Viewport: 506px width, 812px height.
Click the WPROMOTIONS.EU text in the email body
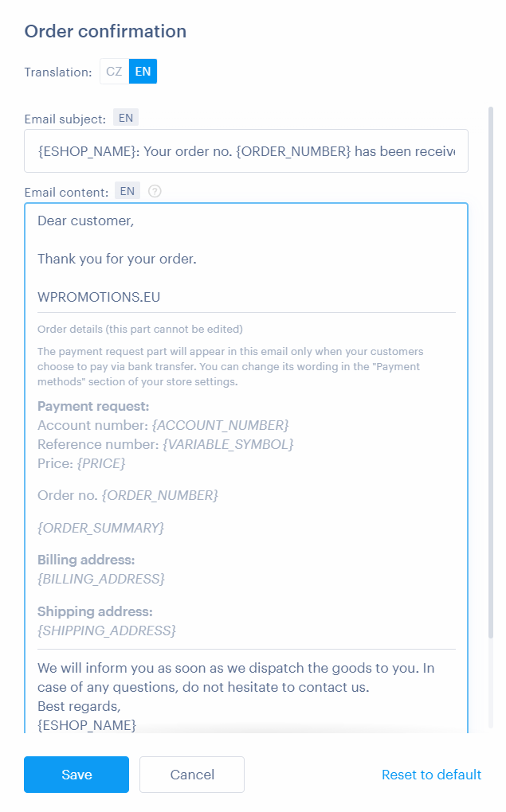99,297
